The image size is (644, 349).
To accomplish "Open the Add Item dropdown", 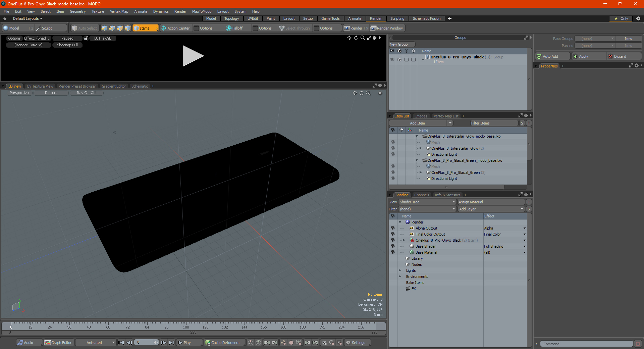I will pyautogui.click(x=421, y=123).
